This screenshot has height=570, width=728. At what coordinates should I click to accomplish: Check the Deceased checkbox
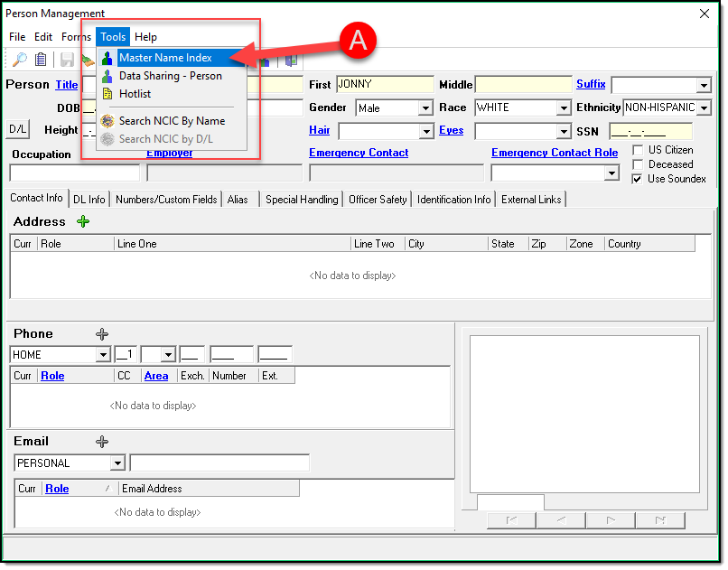click(639, 164)
